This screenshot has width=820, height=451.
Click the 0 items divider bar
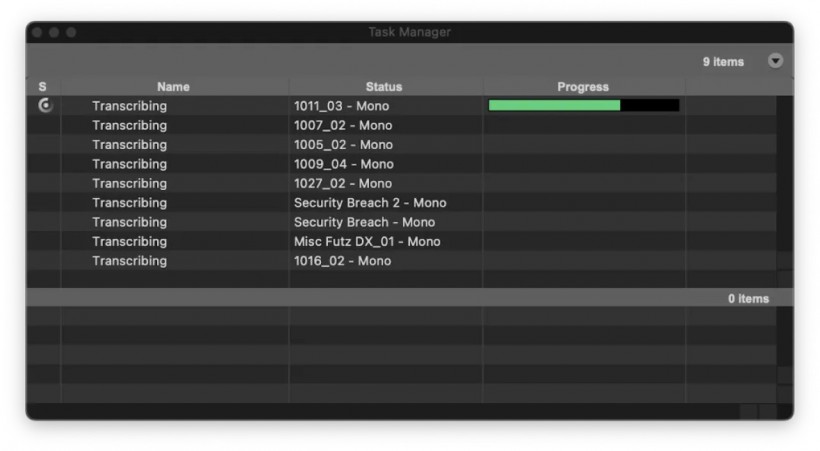point(410,298)
